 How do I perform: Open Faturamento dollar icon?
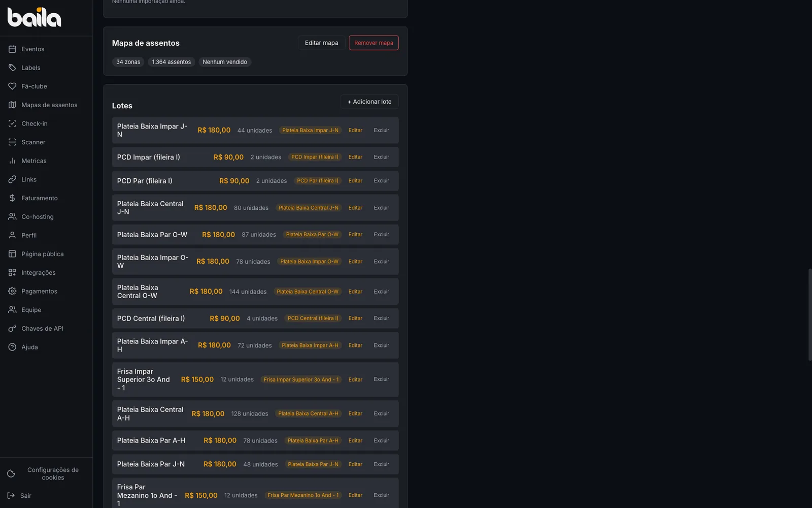point(12,198)
